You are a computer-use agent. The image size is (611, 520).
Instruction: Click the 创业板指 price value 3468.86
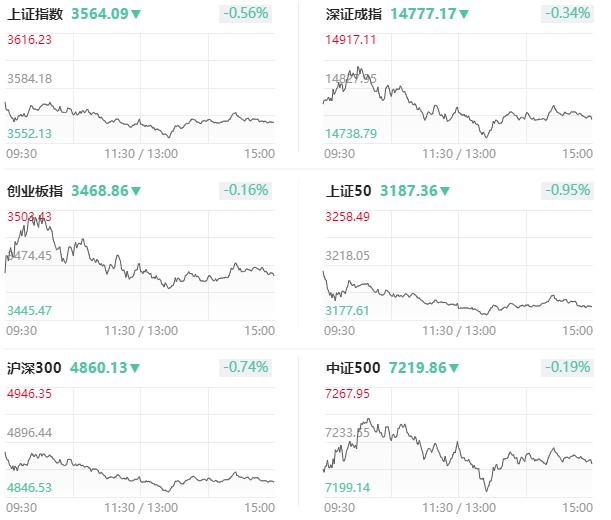point(100,191)
